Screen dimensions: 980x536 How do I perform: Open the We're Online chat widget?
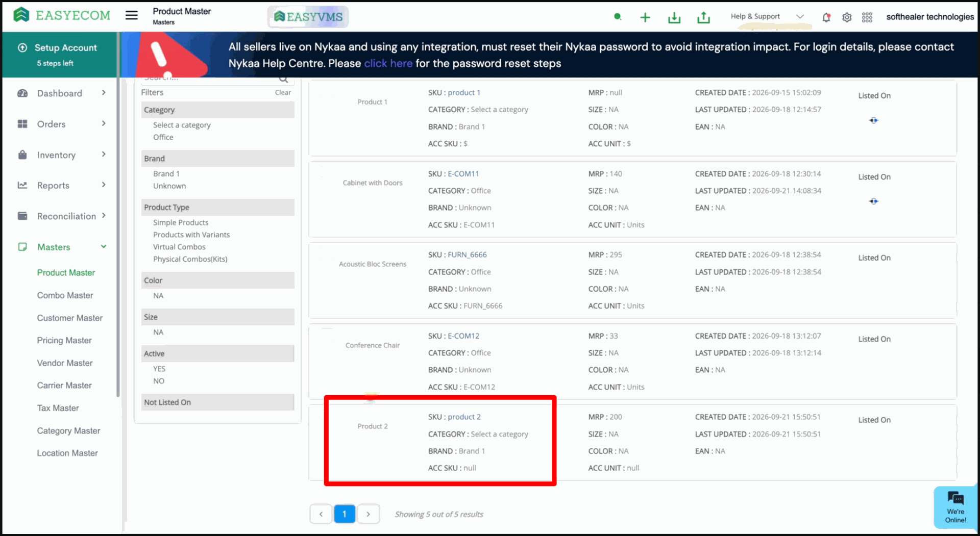tap(955, 507)
